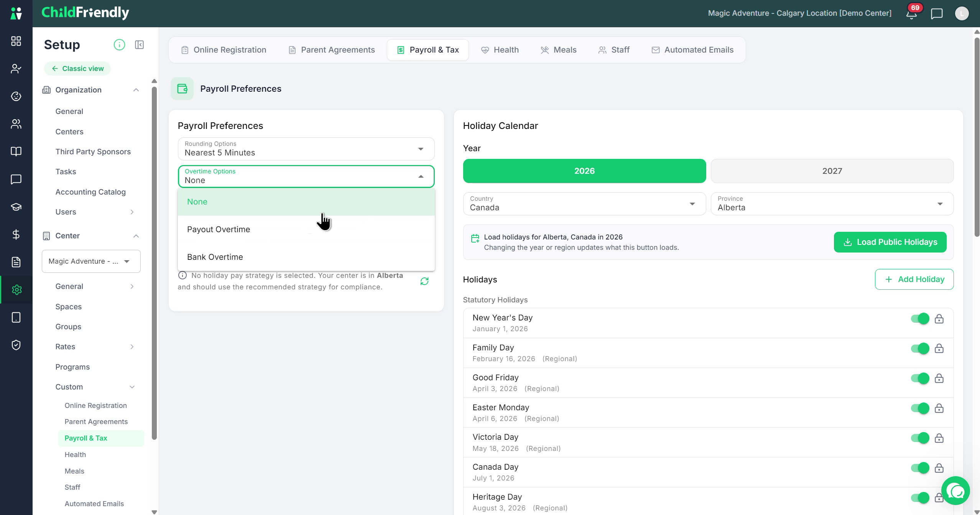Click the refresh holiday strategy icon

[424, 281]
